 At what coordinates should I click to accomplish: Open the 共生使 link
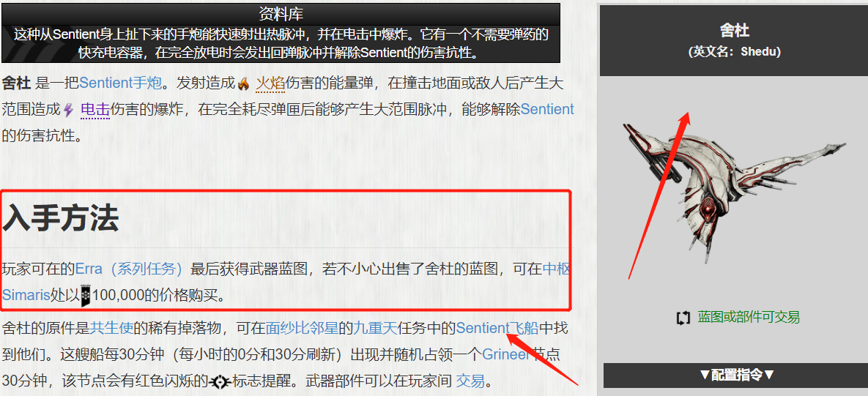[x=112, y=329]
